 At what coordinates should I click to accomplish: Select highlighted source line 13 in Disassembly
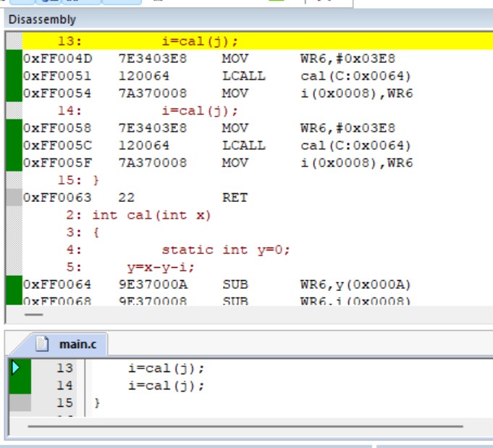pyautogui.click(x=258, y=41)
